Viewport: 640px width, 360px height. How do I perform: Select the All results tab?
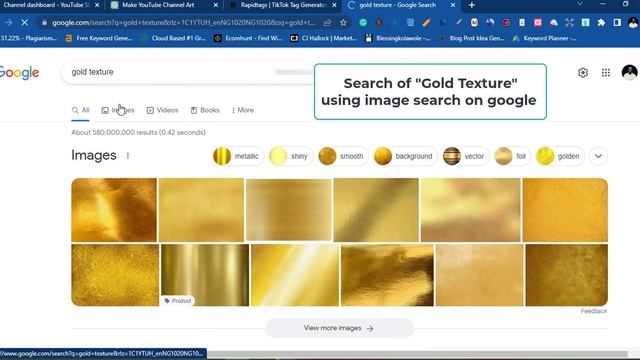point(80,110)
